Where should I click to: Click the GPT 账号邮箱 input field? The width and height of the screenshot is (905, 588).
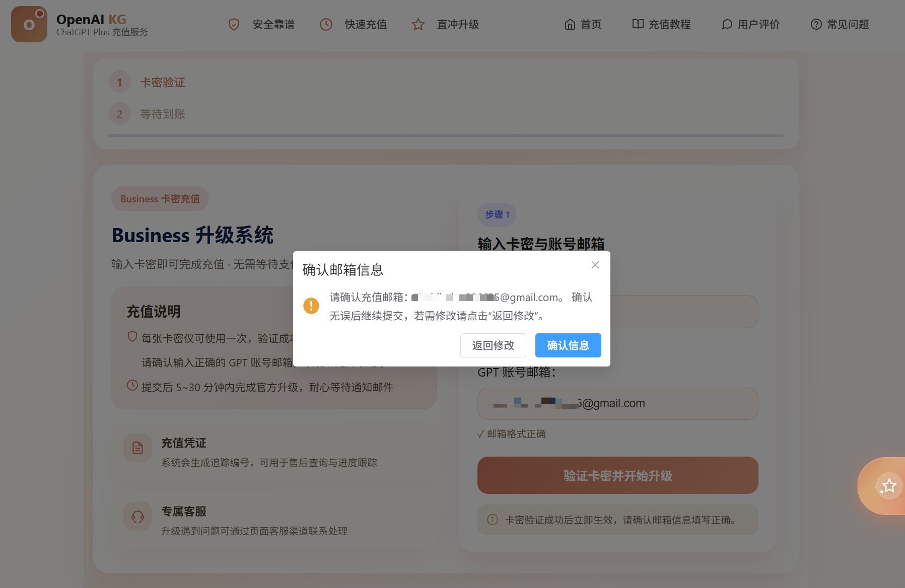618,404
